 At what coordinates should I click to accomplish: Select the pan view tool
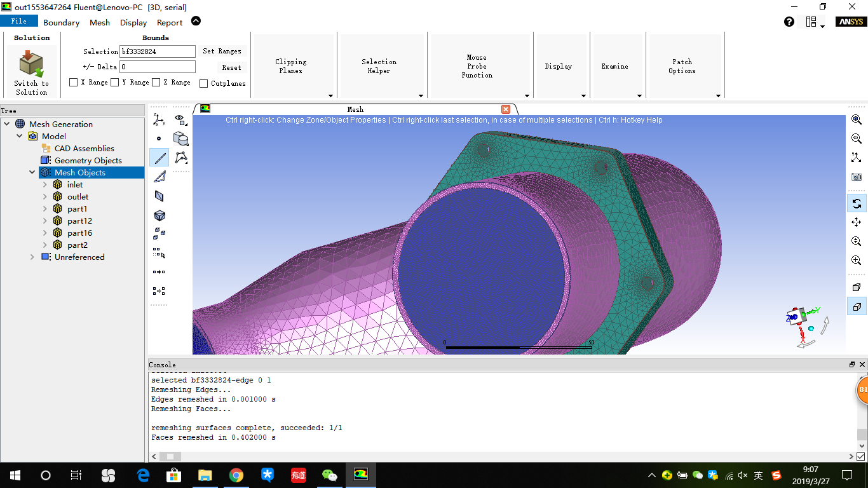pos(857,222)
